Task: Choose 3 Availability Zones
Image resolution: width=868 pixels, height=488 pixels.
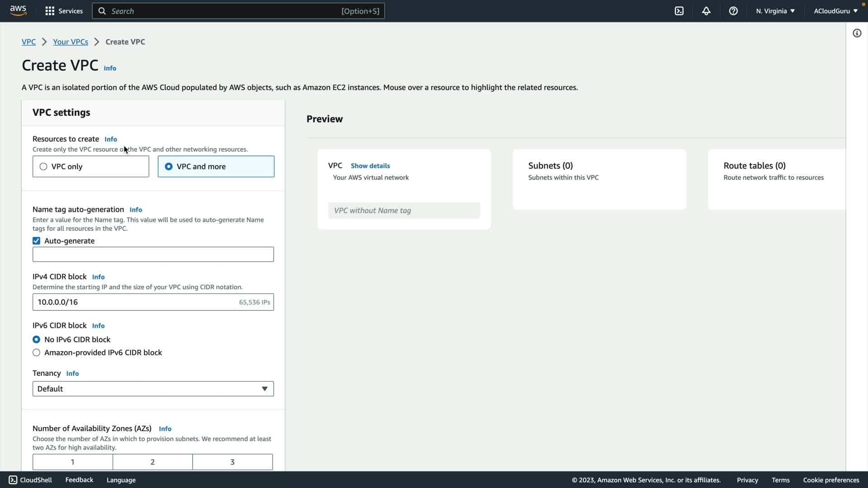Action: pos(232,462)
